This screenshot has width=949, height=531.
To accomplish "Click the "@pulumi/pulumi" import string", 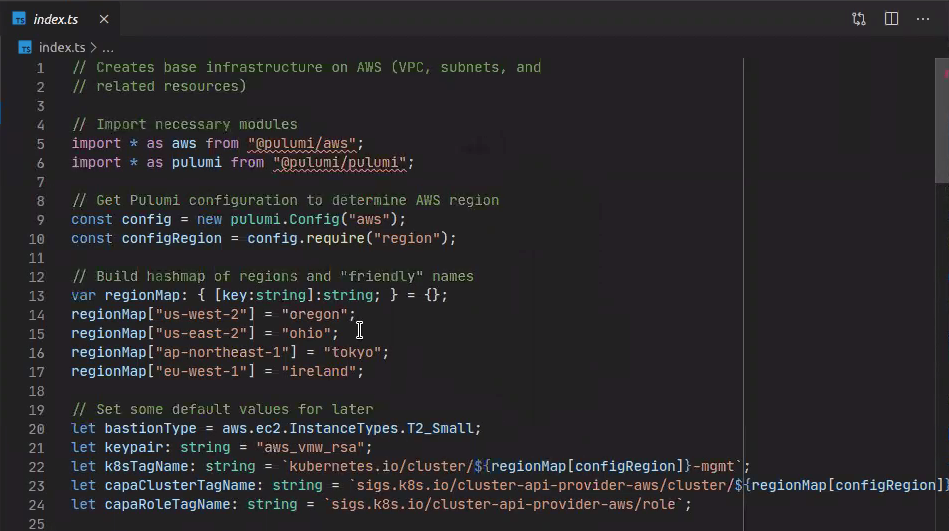I will click(x=340, y=163).
